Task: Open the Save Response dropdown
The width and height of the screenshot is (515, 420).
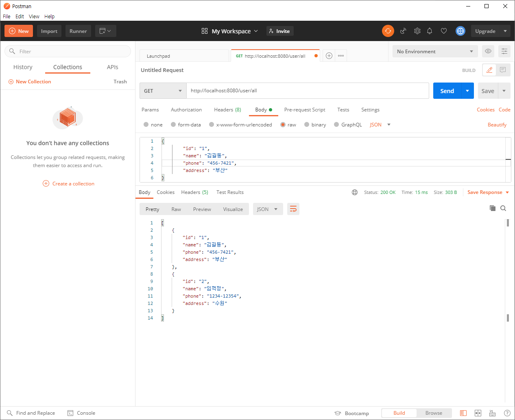Action: click(488, 192)
